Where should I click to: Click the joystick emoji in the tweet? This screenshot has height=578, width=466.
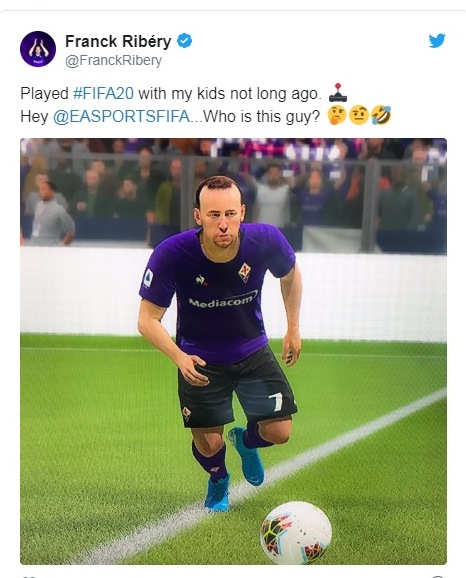[x=338, y=93]
